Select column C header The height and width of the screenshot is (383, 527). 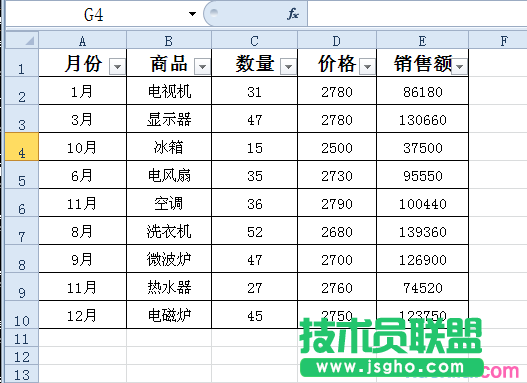coord(254,41)
